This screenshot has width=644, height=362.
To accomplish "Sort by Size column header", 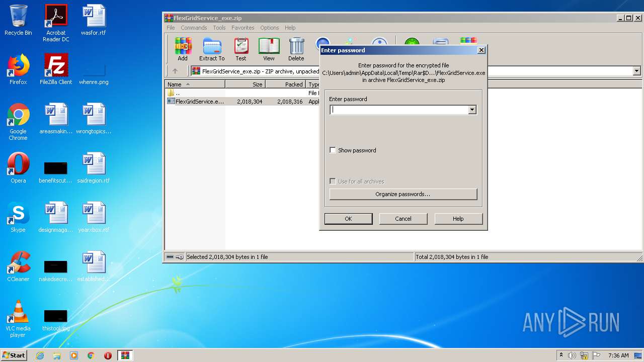I will pos(245,84).
